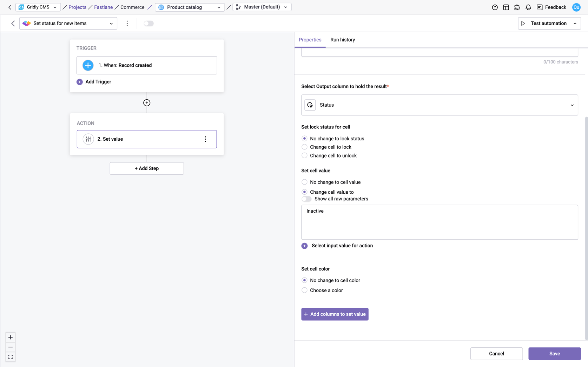Screen dimensions: 588x367
Task: Insert step with the circled plus connector
Action: tap(147, 103)
